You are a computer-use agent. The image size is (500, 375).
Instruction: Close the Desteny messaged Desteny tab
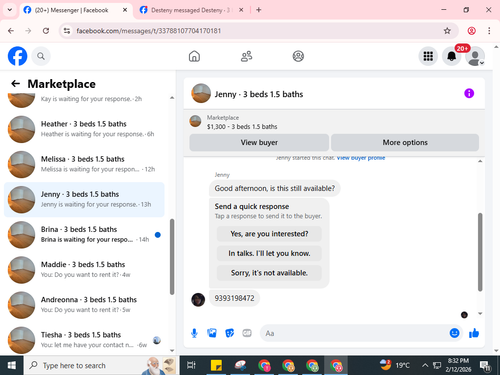click(241, 10)
